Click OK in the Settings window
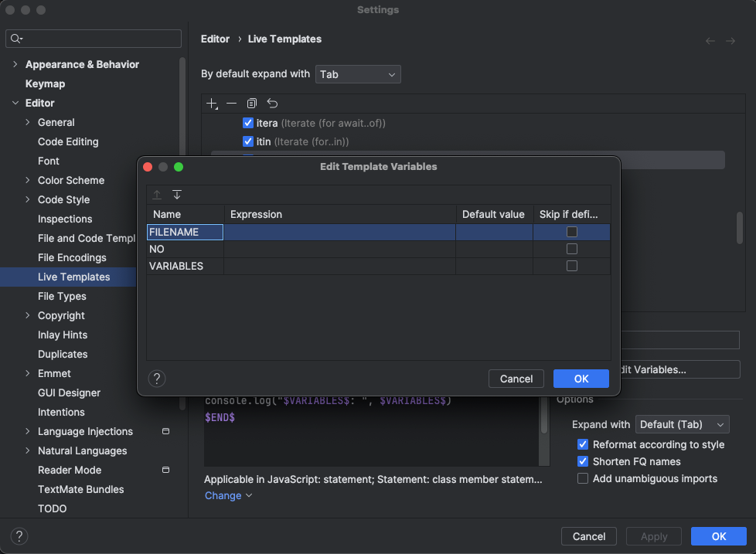 click(x=718, y=536)
